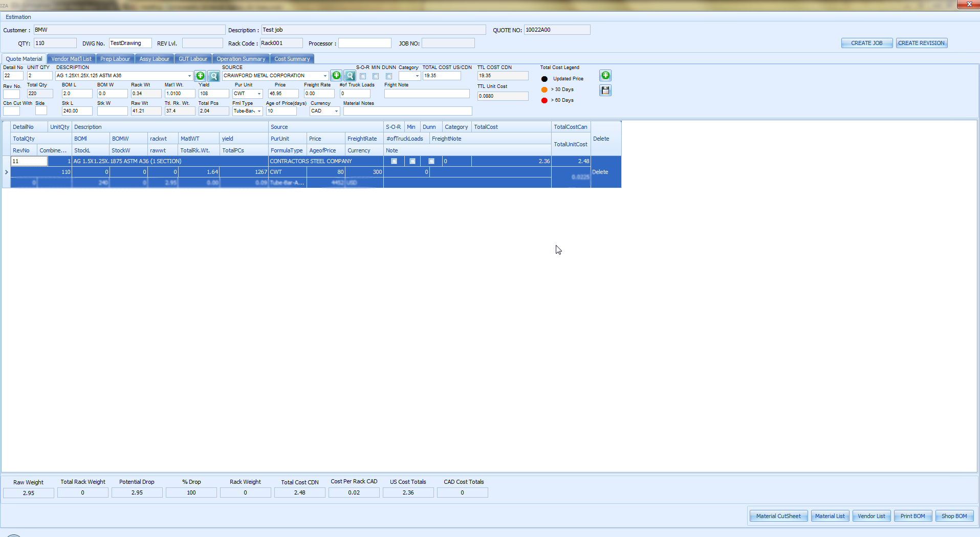Switch to the Vendor Mat'l List tab
The width and height of the screenshot is (980, 537).
tap(71, 59)
